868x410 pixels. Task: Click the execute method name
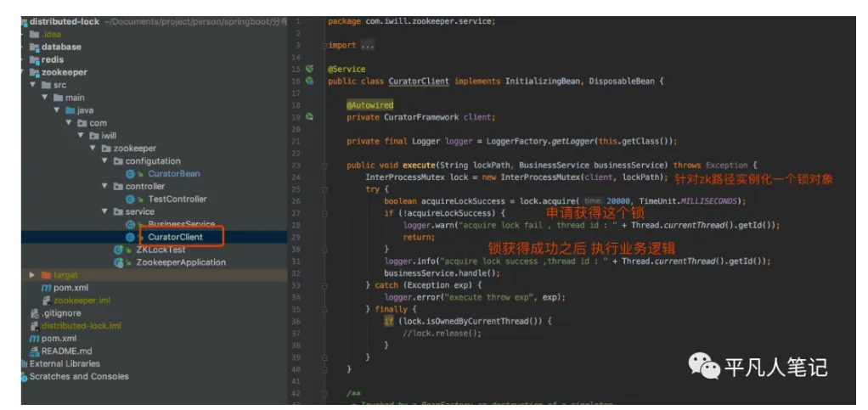(419, 166)
